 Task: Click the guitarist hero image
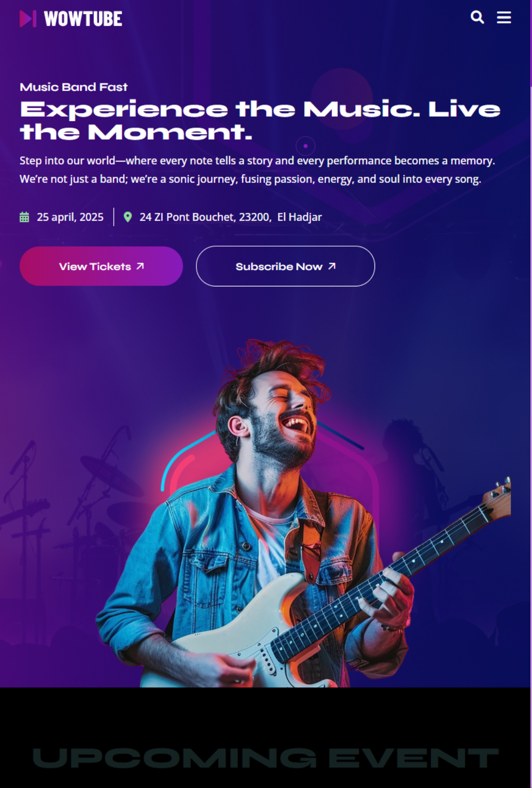(303, 513)
